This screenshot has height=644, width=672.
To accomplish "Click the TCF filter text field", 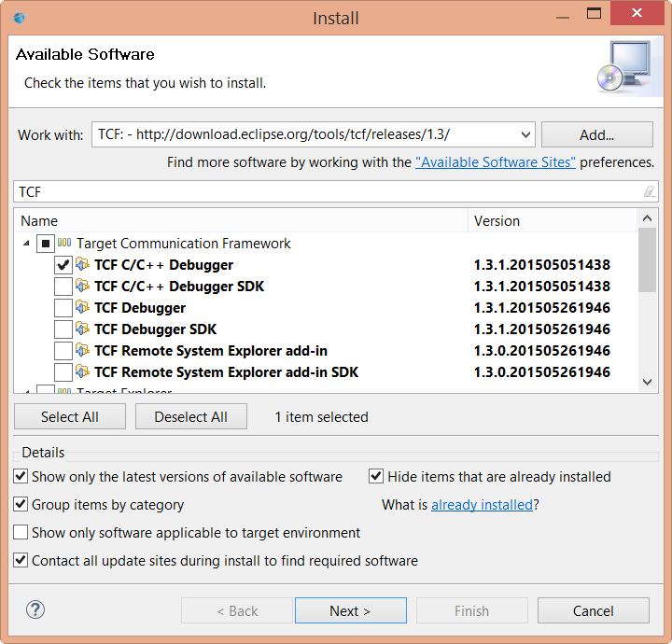I will [329, 191].
